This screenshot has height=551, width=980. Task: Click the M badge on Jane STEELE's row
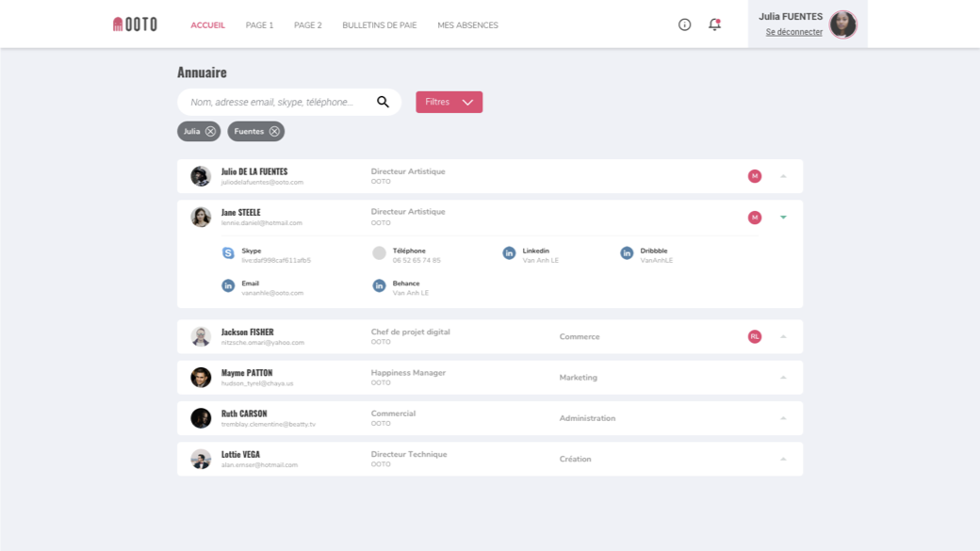[x=755, y=218]
